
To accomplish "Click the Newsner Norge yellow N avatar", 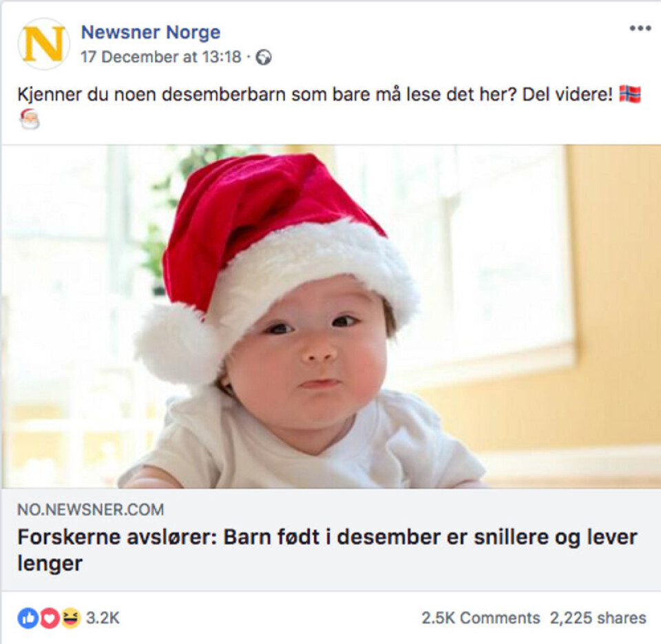I will 43,44.
